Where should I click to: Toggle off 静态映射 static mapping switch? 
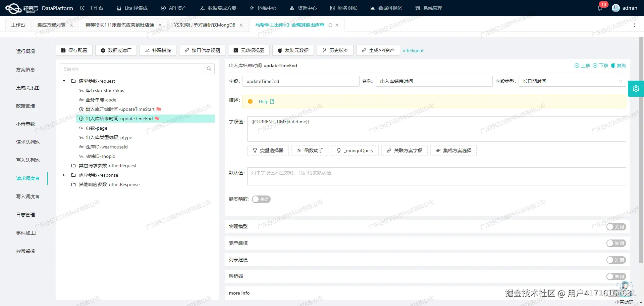click(x=261, y=199)
